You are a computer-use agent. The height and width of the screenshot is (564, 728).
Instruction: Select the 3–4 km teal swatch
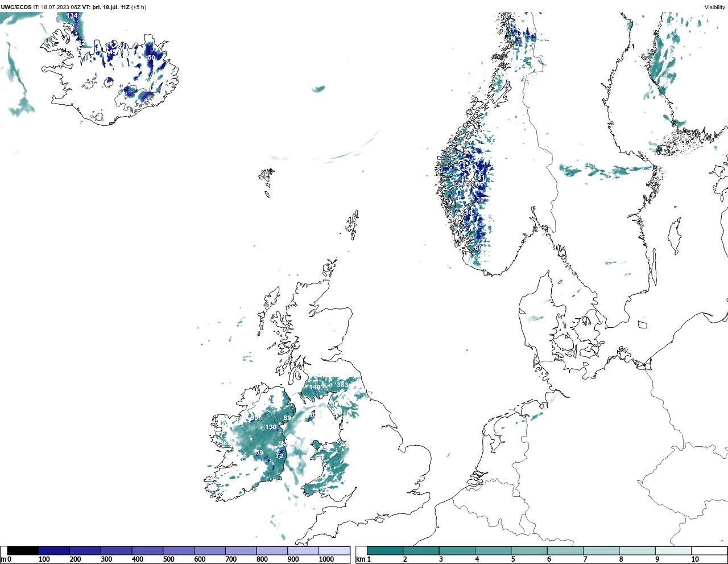(457, 550)
